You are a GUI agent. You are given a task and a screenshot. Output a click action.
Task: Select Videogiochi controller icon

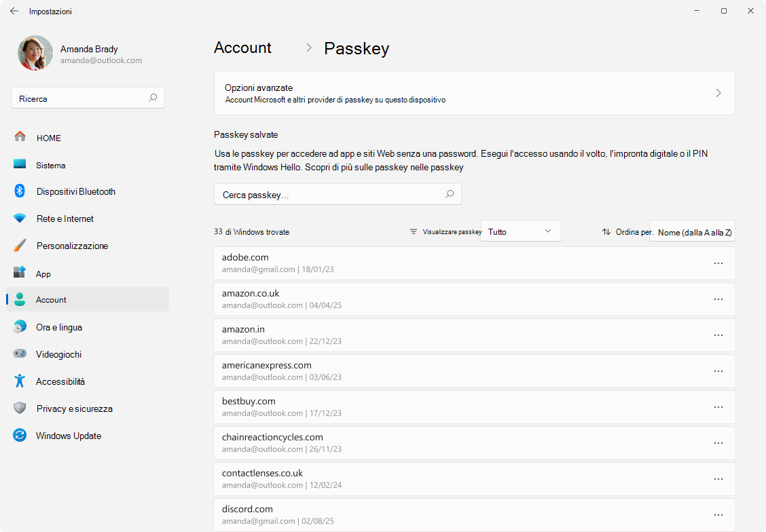coord(20,354)
